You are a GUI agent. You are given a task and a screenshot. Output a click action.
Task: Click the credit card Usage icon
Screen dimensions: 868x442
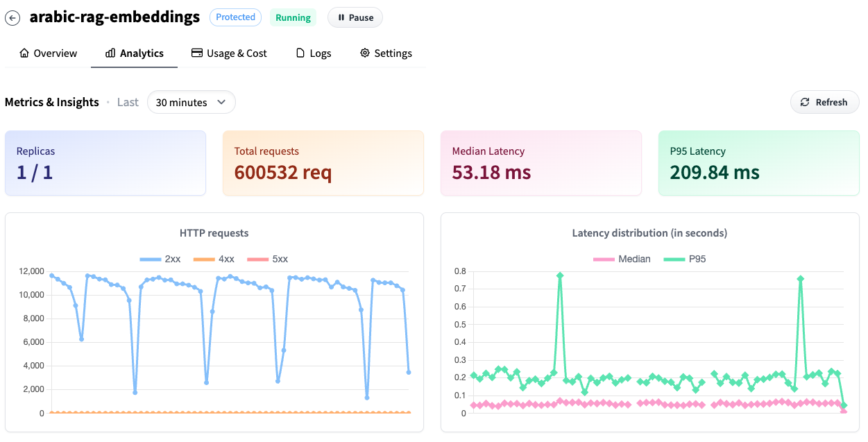pyautogui.click(x=197, y=53)
